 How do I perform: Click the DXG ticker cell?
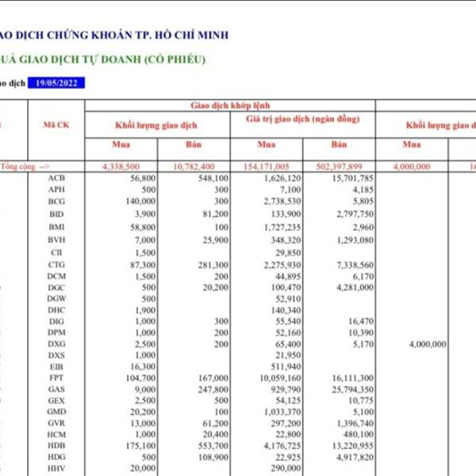[x=56, y=344]
